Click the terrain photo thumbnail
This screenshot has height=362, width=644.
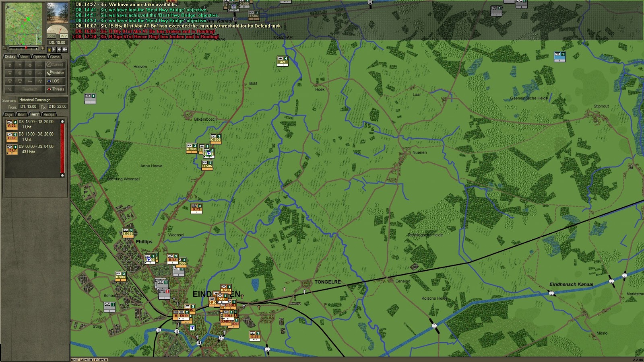pos(57,13)
